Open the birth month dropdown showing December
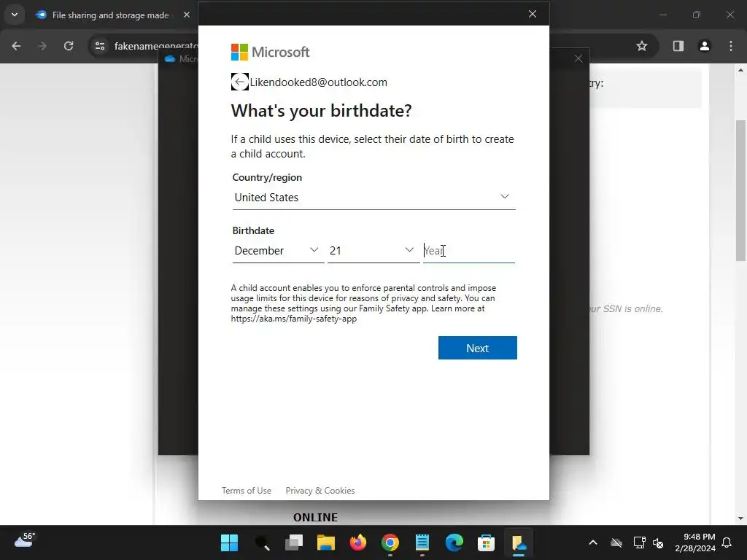The height and width of the screenshot is (560, 747). tap(278, 251)
